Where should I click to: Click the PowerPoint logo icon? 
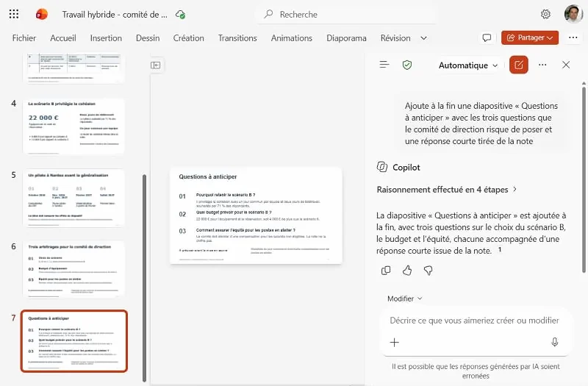click(42, 14)
